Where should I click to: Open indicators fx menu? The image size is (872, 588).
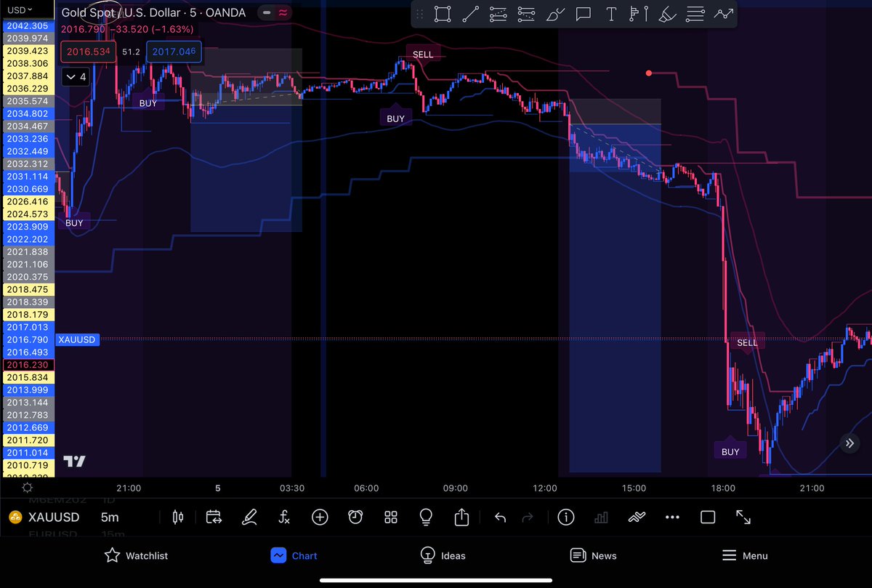click(x=284, y=517)
